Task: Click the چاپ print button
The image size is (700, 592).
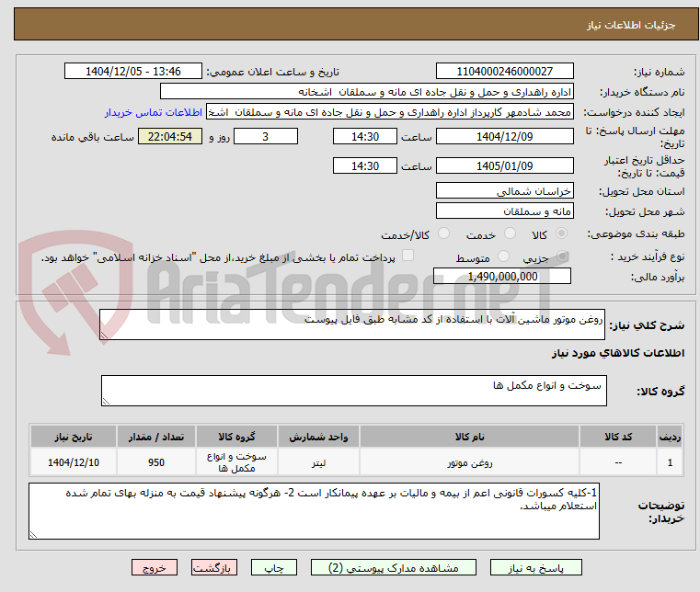Action: click(x=274, y=568)
